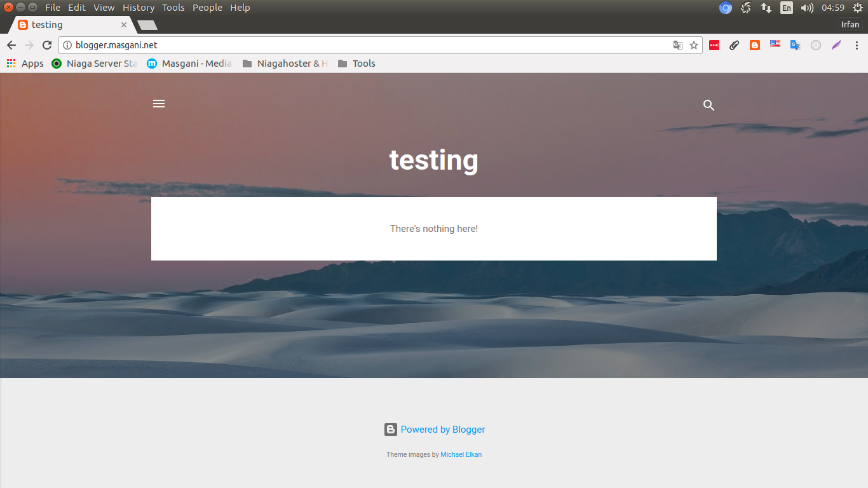Open the Google Translate extension

point(795,45)
